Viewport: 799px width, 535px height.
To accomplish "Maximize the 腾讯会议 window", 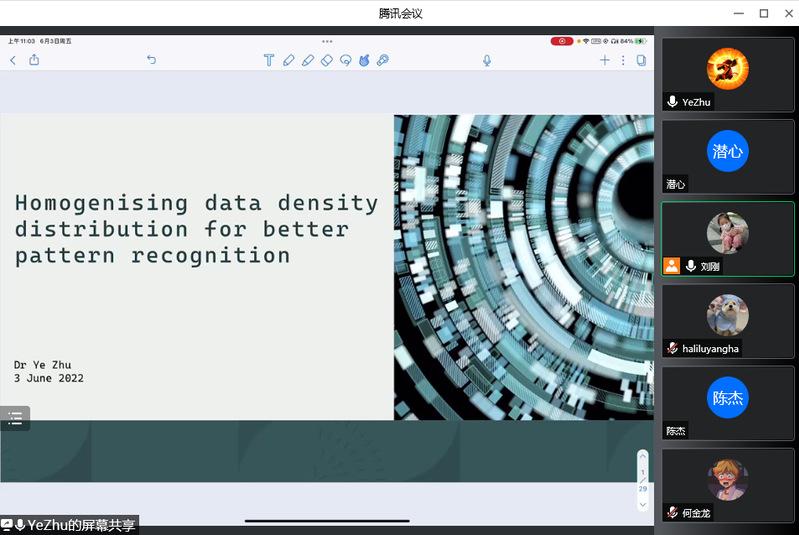I will pyautogui.click(x=763, y=13).
